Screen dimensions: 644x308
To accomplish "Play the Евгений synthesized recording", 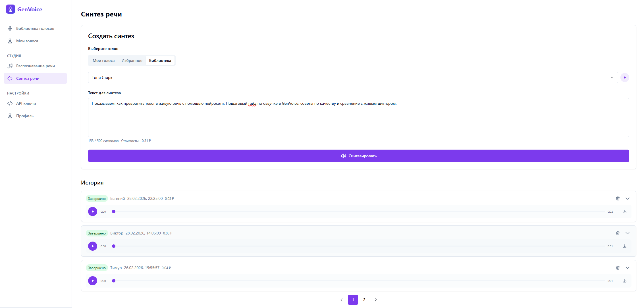I will coord(92,211).
